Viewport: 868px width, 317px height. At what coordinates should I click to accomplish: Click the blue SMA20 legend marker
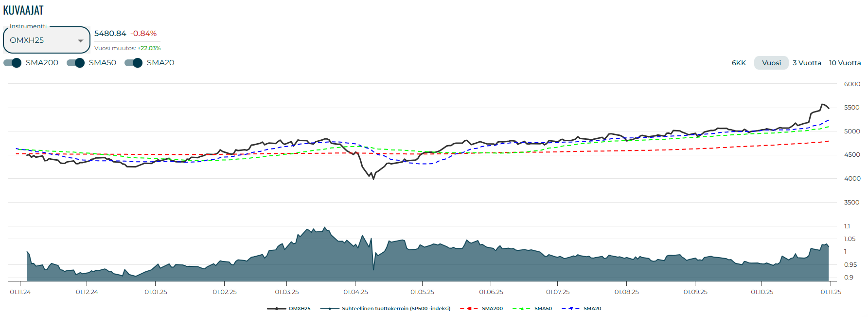click(570, 309)
